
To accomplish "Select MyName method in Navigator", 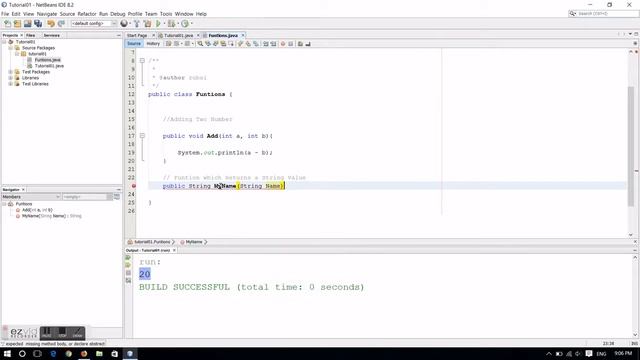I will point(52,216).
